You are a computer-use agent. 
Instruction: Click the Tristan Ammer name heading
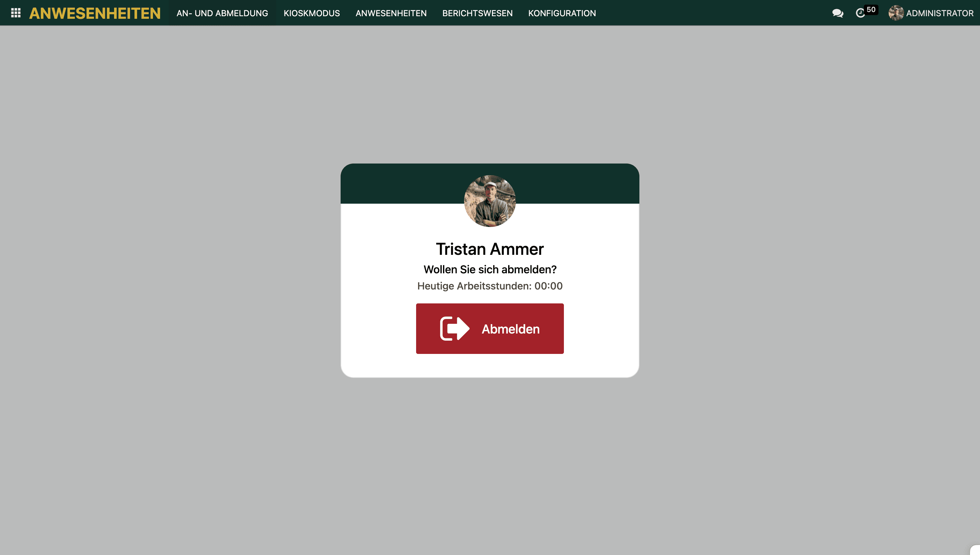(489, 249)
